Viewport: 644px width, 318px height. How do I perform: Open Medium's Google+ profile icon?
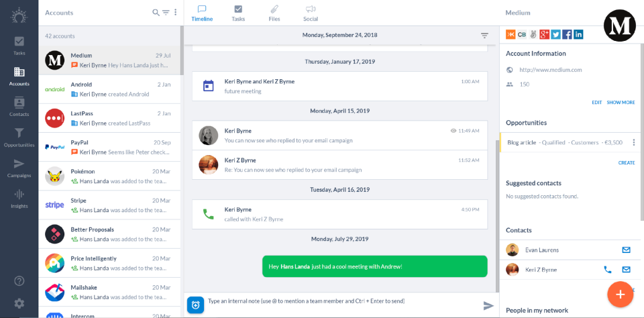[x=545, y=34]
